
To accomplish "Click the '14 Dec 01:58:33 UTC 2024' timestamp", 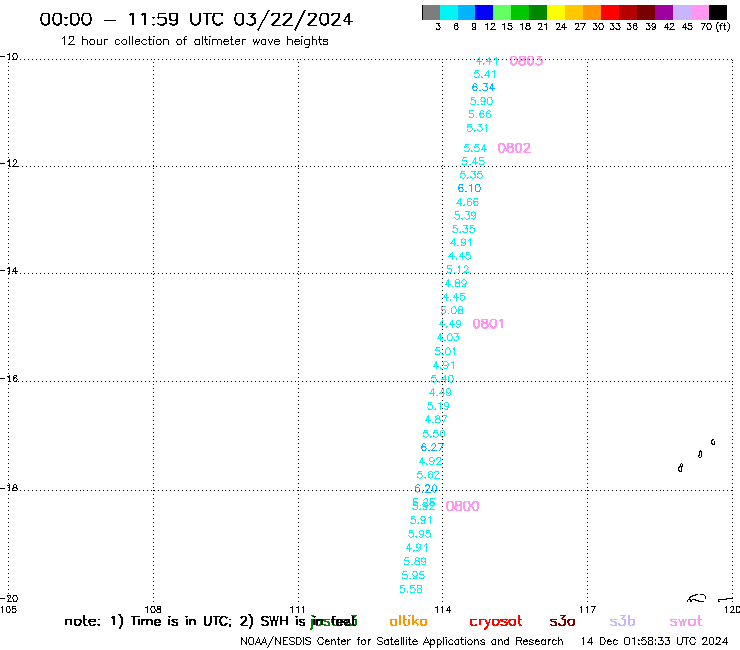I will coord(655,641).
